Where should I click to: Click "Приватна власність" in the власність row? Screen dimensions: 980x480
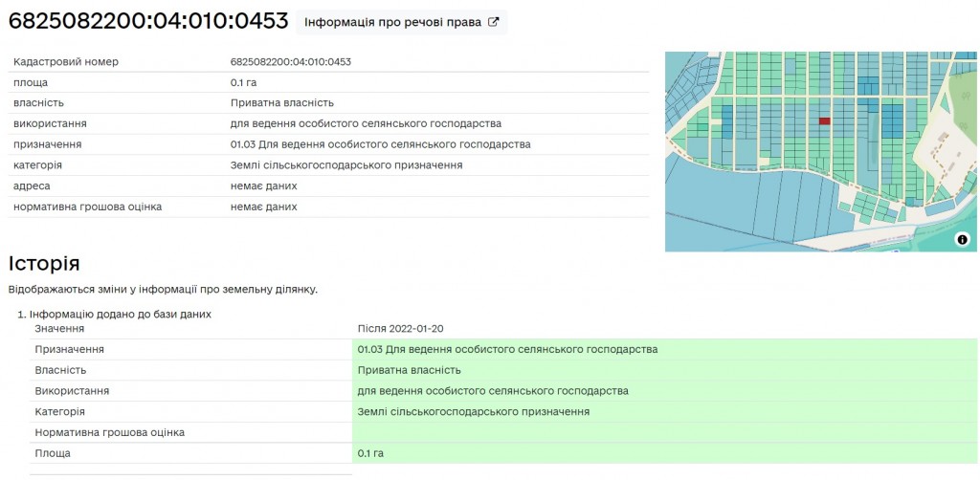(x=281, y=103)
